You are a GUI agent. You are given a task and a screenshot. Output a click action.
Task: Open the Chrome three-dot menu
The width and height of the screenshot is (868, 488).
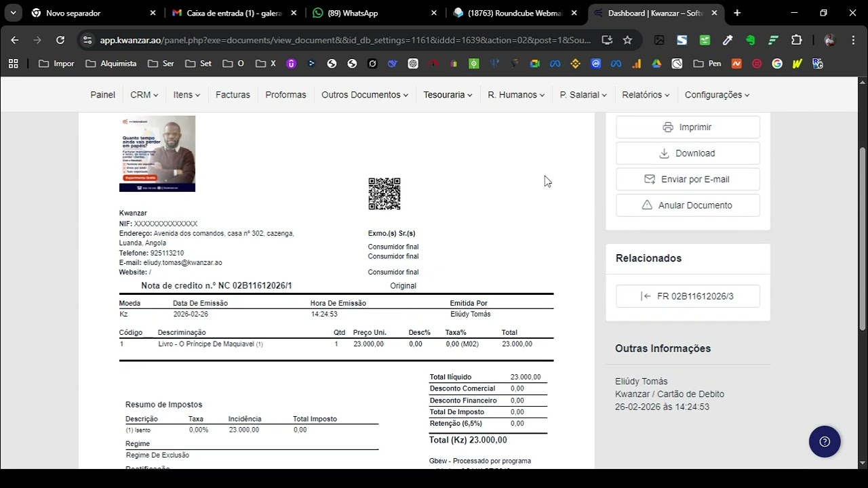pyautogui.click(x=852, y=40)
